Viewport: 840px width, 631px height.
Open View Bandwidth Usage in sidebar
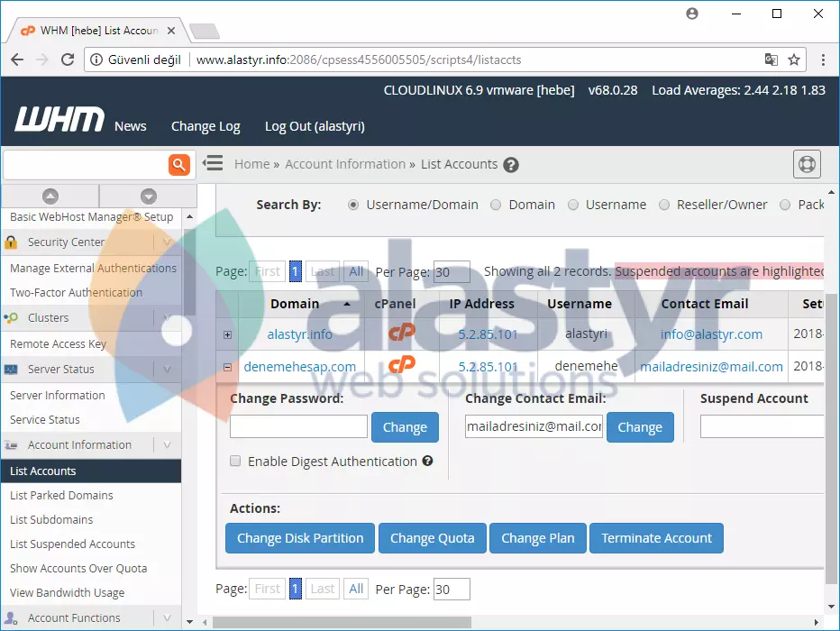(67, 592)
